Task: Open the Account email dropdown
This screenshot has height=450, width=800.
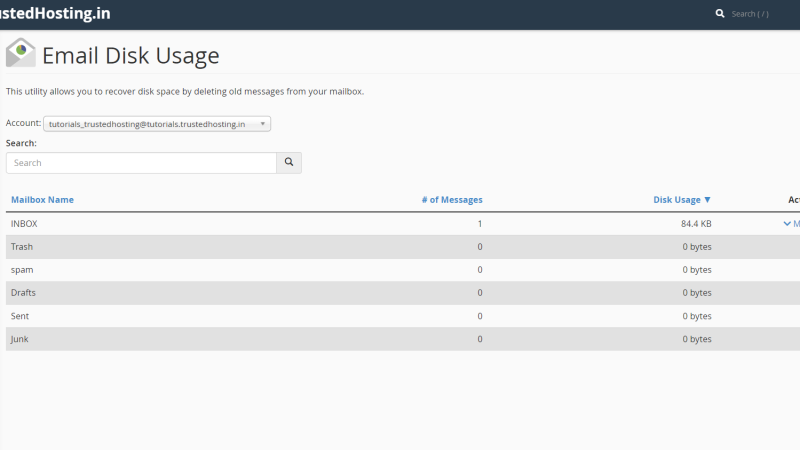Action: (x=157, y=124)
